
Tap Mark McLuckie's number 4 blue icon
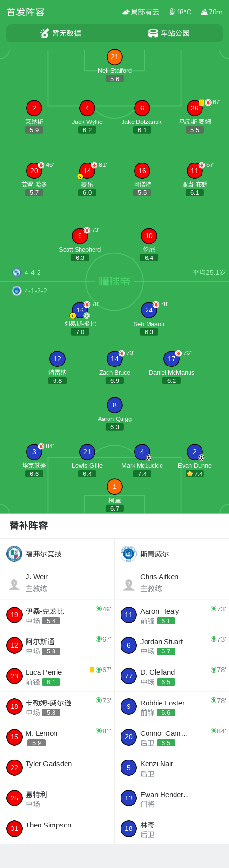[142, 452]
